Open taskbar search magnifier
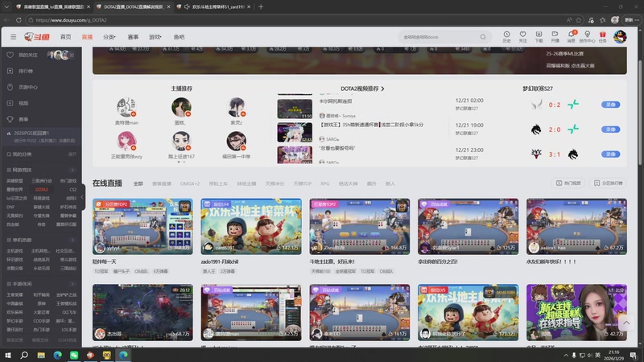 pyautogui.click(x=24, y=355)
